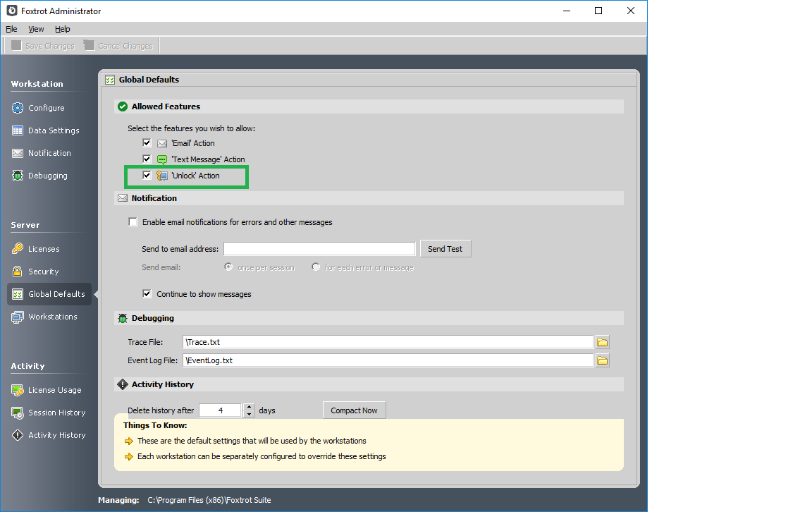This screenshot has width=812, height=512.
Task: Open the Configure page from its sidebar label
Action: click(46, 108)
